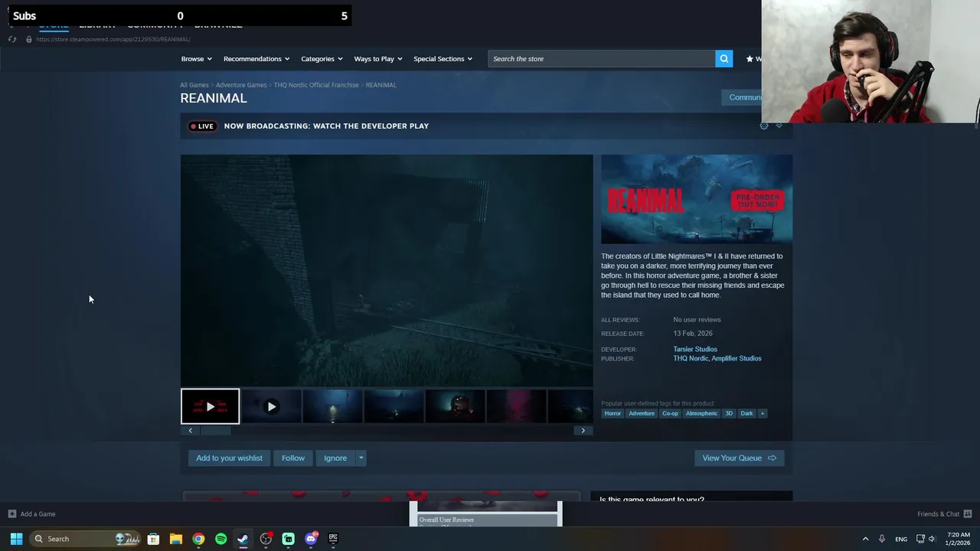Add REANIMAL to your wishlist
The width and height of the screenshot is (980, 551).
(x=229, y=458)
